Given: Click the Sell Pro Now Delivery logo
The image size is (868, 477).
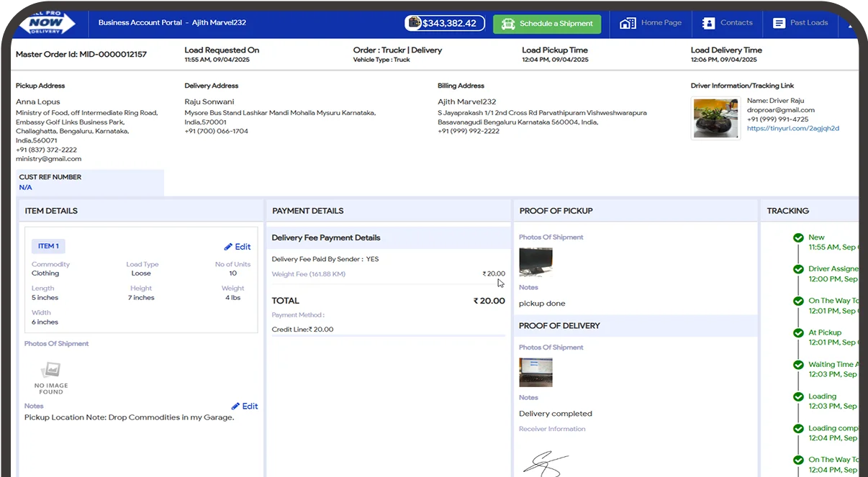Looking at the screenshot, I should [47, 22].
